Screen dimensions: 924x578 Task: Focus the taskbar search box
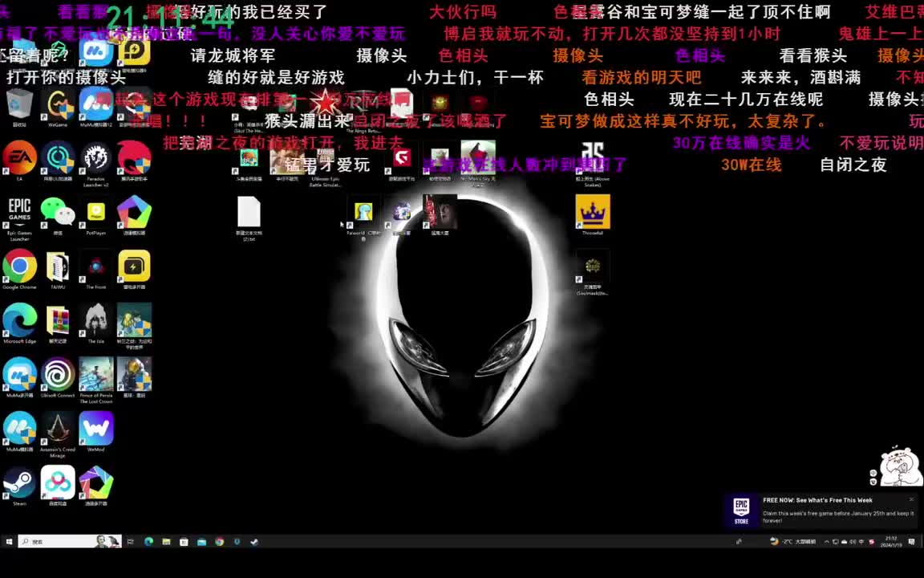click(70, 541)
